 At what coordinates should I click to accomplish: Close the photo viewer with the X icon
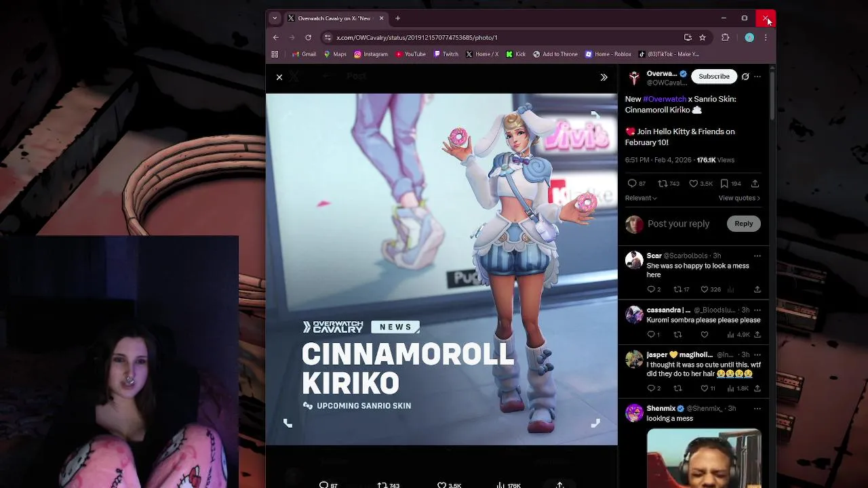click(279, 77)
